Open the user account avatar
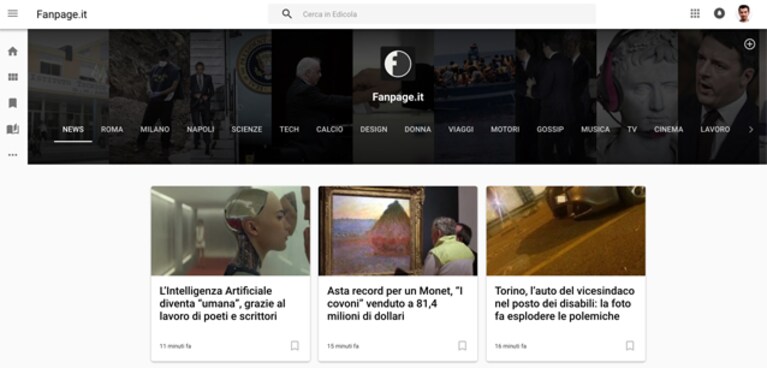This screenshot has width=767, height=368. coord(744,14)
